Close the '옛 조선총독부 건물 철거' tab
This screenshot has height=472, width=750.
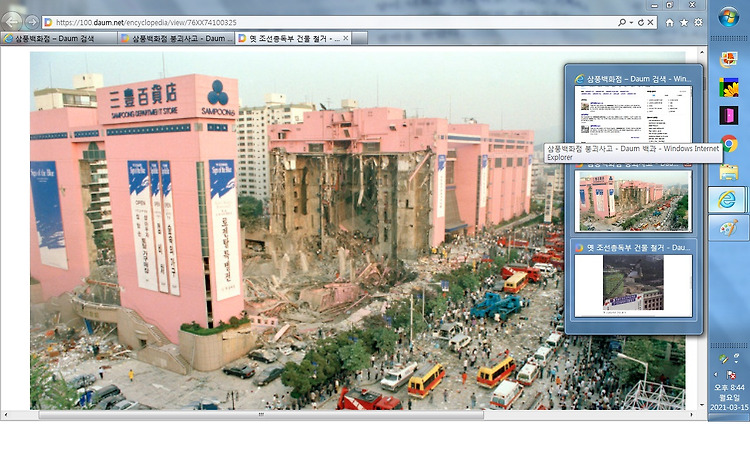click(345, 38)
